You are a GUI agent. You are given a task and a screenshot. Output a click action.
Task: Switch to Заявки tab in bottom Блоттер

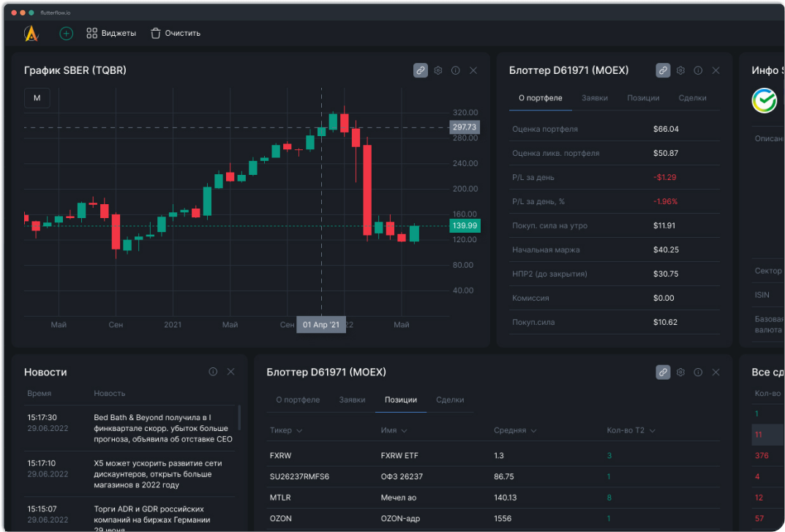tap(352, 400)
